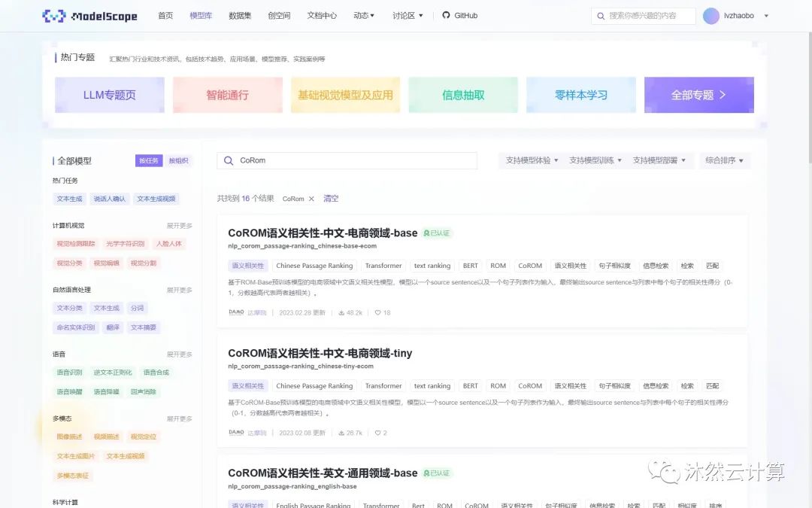Screen dimensions: 812x508
Task: Open the 讨论区 dropdown menu
Action: point(408,16)
